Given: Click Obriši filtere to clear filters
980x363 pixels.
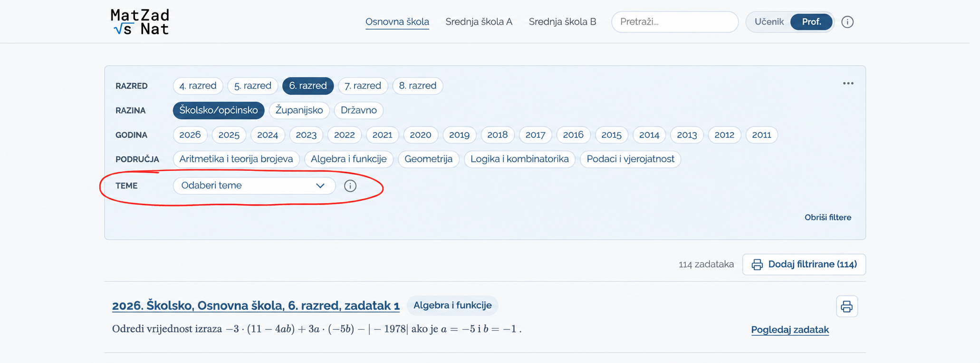Looking at the screenshot, I should pos(828,217).
